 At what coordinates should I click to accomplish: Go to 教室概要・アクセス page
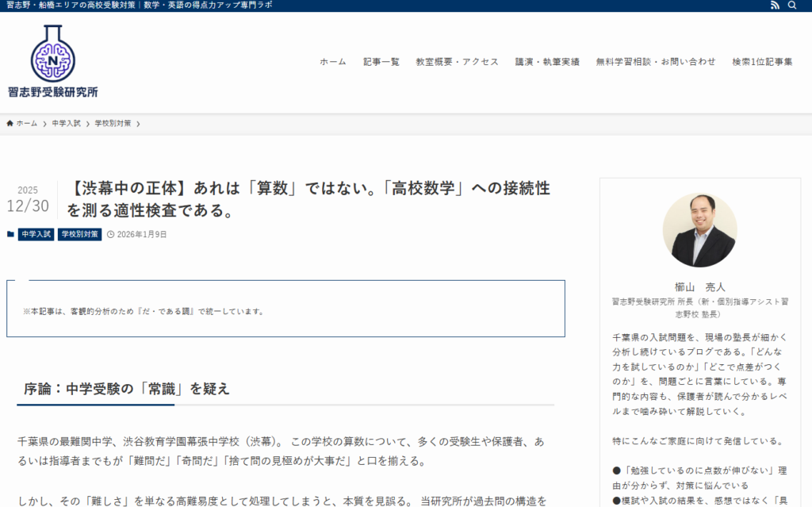tap(457, 62)
